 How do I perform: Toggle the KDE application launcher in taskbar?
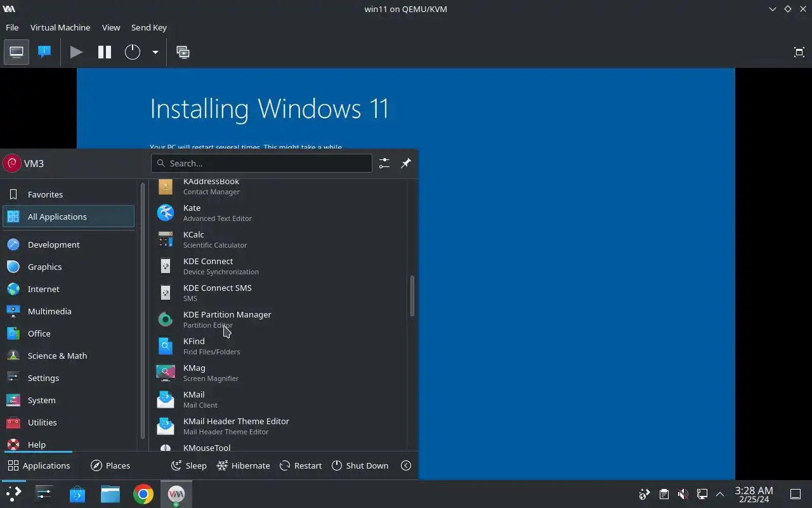[13, 494]
